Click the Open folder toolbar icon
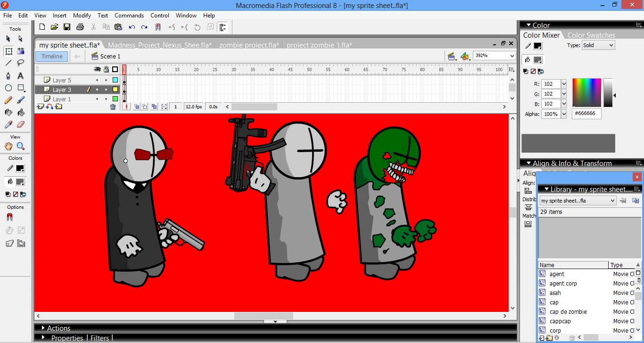644x343 pixels. tap(55, 27)
